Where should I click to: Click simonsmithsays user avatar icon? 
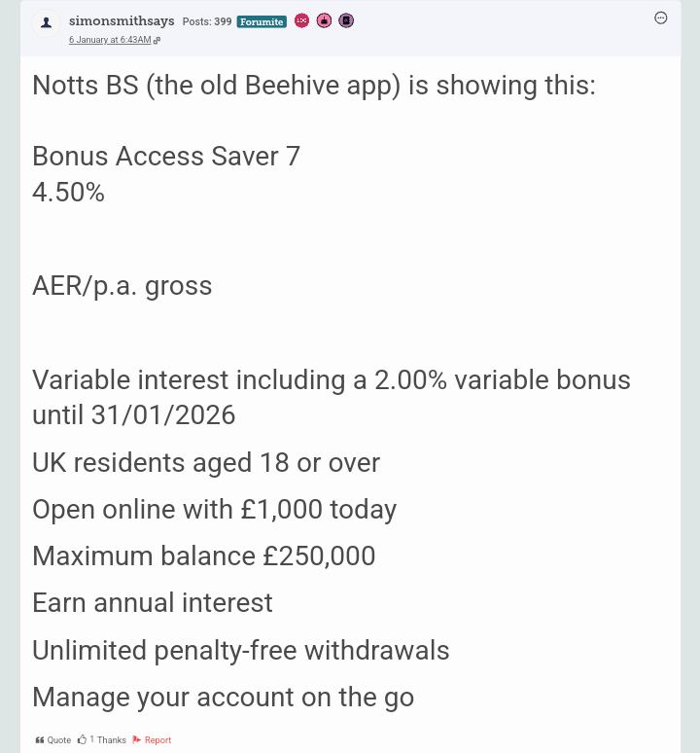[46, 22]
